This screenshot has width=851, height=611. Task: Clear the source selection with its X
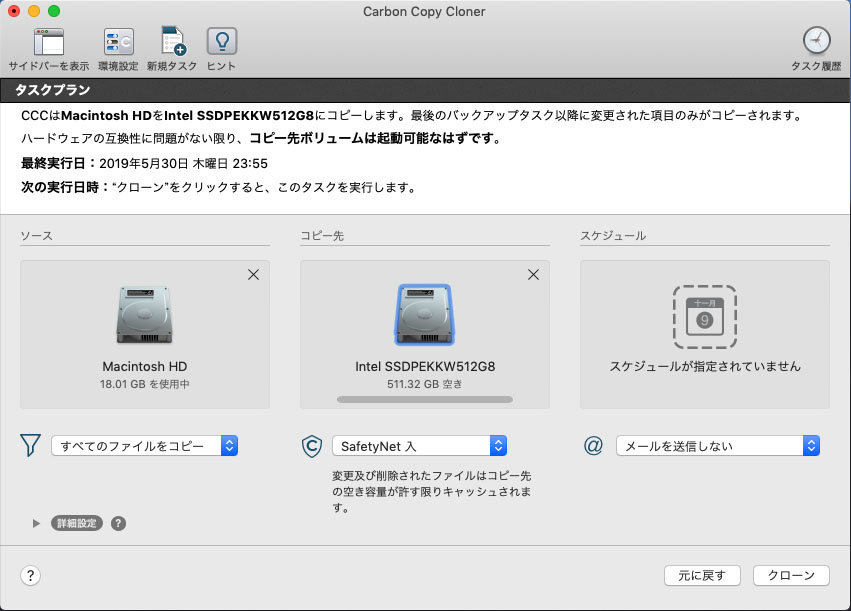coord(253,275)
